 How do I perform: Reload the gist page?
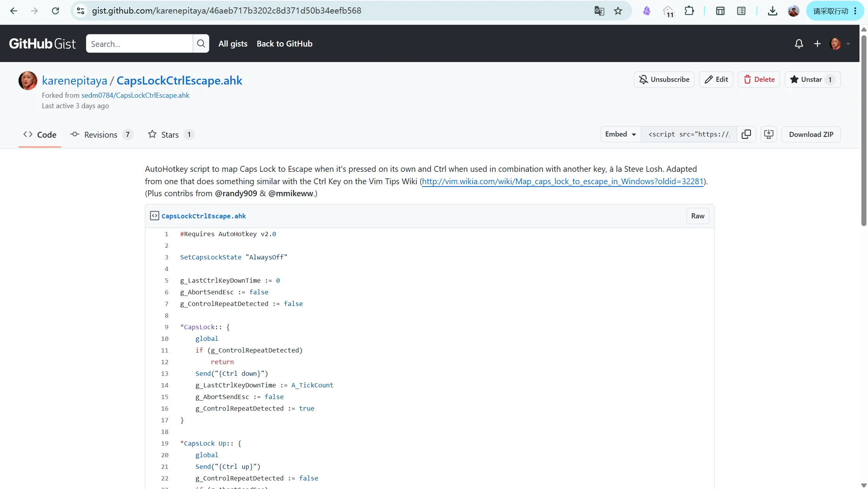click(x=55, y=11)
